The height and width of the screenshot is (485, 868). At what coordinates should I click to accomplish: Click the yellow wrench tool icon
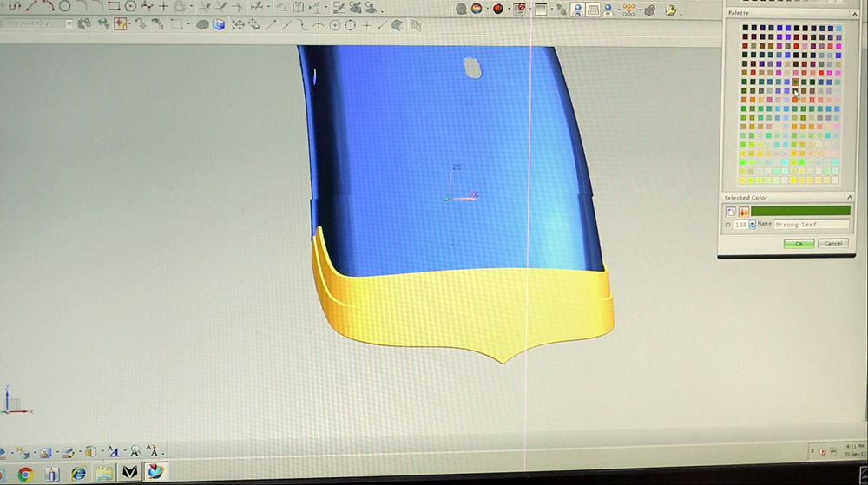click(671, 10)
